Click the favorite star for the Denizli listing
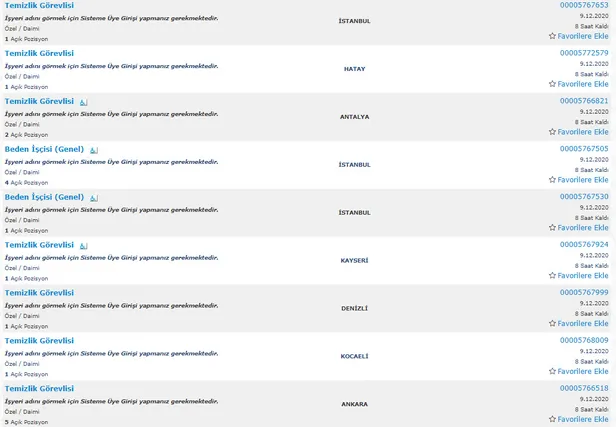Image resolution: width=616 pixels, height=427 pixels. click(552, 324)
